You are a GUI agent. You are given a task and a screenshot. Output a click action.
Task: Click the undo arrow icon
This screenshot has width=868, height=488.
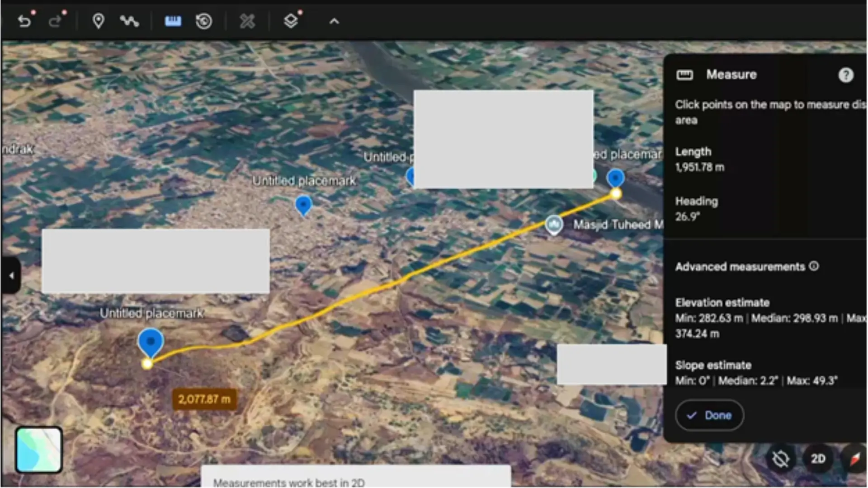pyautogui.click(x=24, y=21)
